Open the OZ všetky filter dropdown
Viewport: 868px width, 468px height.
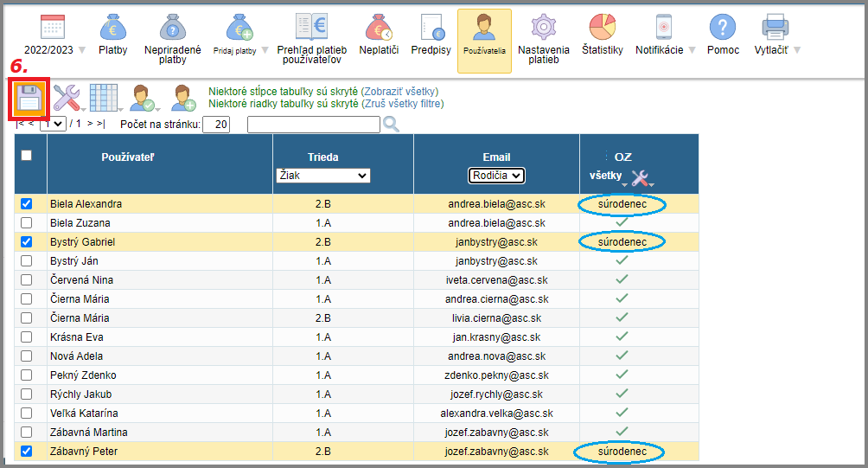[608, 176]
